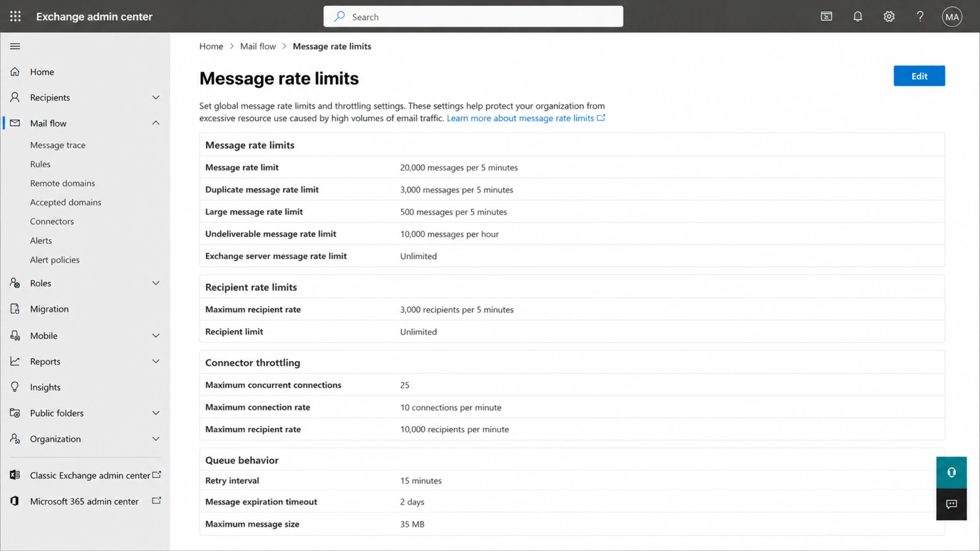Open the headset support widget
980x551 pixels.
pos(951,472)
